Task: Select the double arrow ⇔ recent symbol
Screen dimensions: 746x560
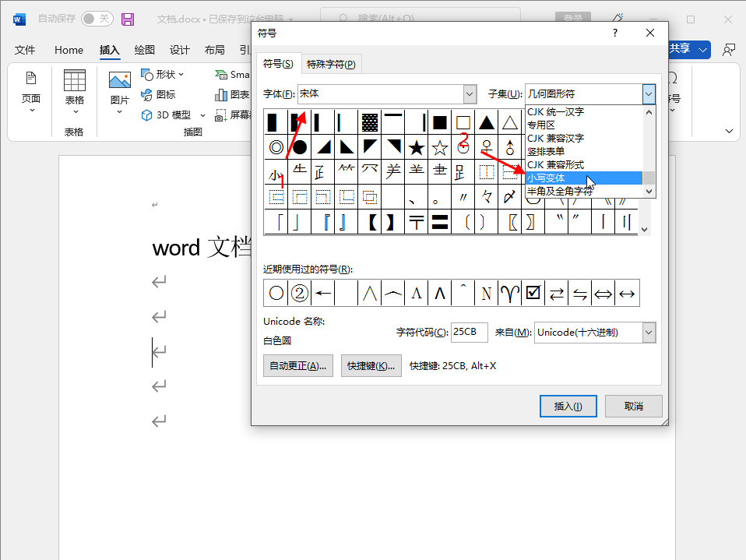Action: point(603,293)
